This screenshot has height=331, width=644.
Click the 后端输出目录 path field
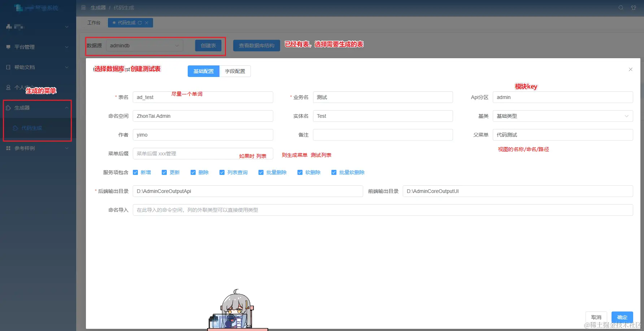[248, 191]
